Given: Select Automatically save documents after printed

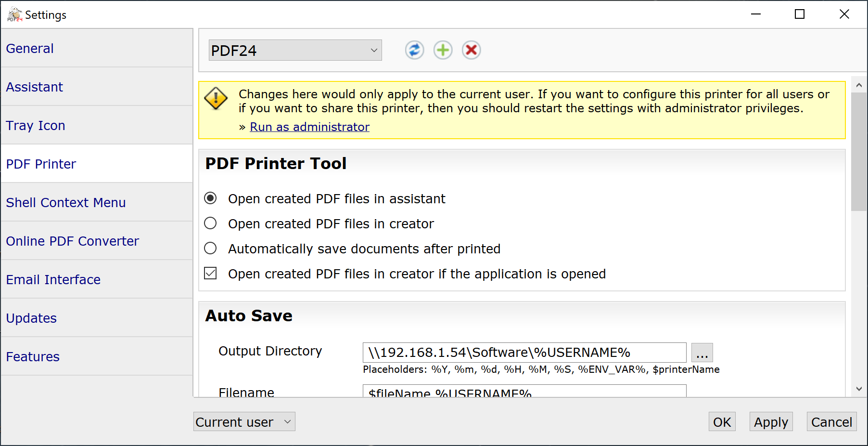Looking at the screenshot, I should [210, 249].
